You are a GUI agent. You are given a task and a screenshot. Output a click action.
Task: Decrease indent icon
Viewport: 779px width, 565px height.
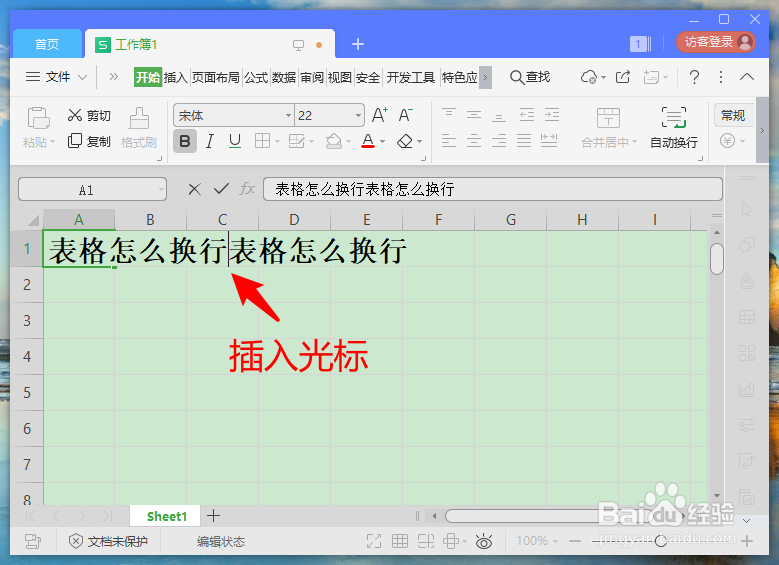coord(527,115)
